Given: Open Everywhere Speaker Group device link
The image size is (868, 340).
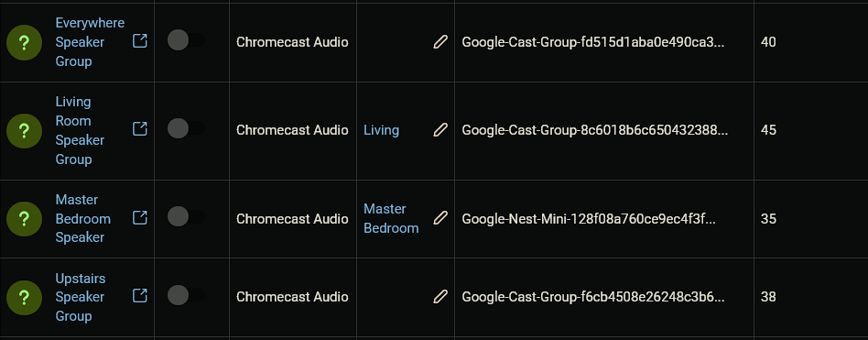Looking at the screenshot, I should (90, 42).
